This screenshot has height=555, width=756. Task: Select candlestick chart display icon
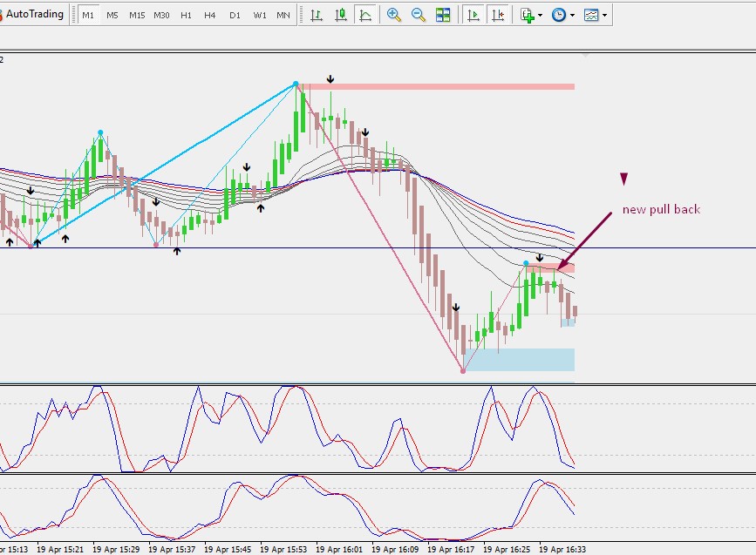coord(341,15)
